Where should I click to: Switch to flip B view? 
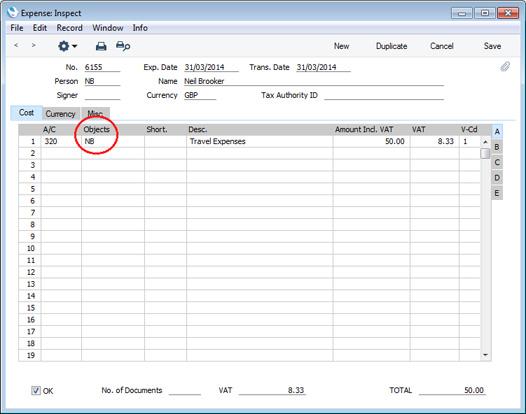(497, 147)
